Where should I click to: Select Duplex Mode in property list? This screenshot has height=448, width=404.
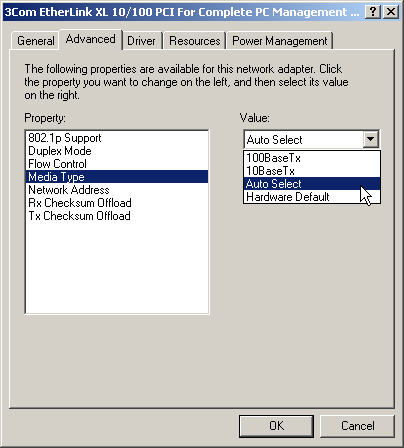click(x=117, y=151)
